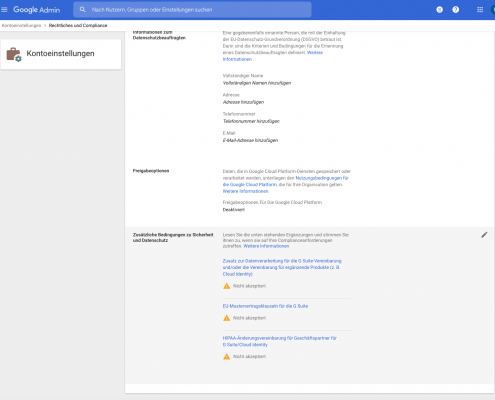Open Kontoeinstellungen sidebar card
This screenshot has height=400, width=495.
point(61,54)
